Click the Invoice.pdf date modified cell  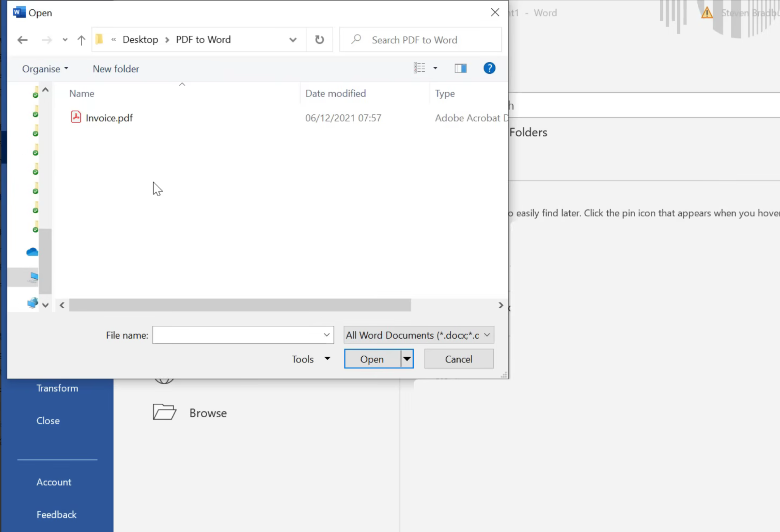click(x=343, y=118)
